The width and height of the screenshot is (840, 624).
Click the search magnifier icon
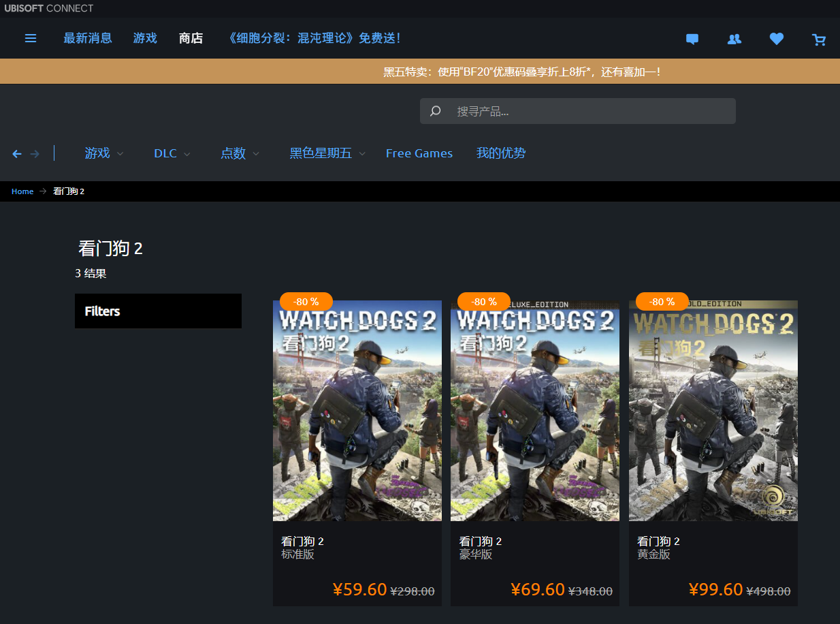click(x=436, y=111)
